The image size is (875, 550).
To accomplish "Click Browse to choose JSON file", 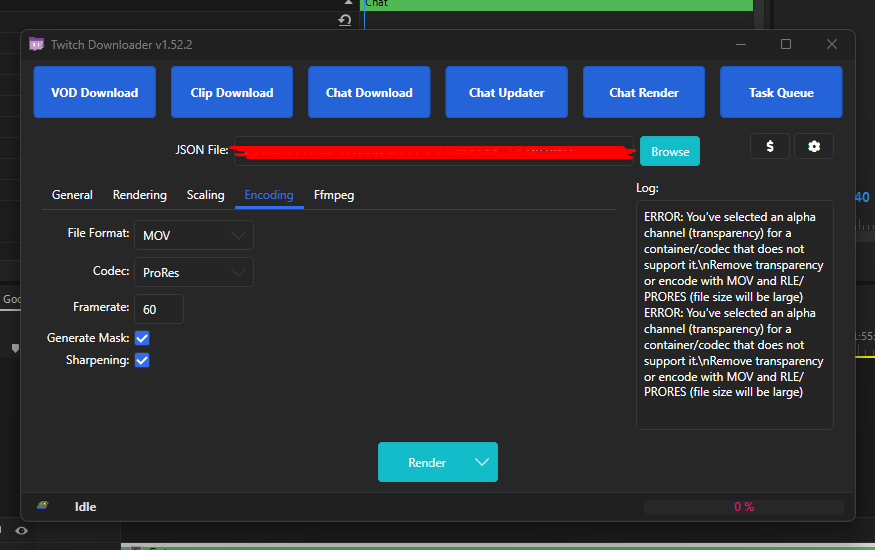I will [x=670, y=151].
